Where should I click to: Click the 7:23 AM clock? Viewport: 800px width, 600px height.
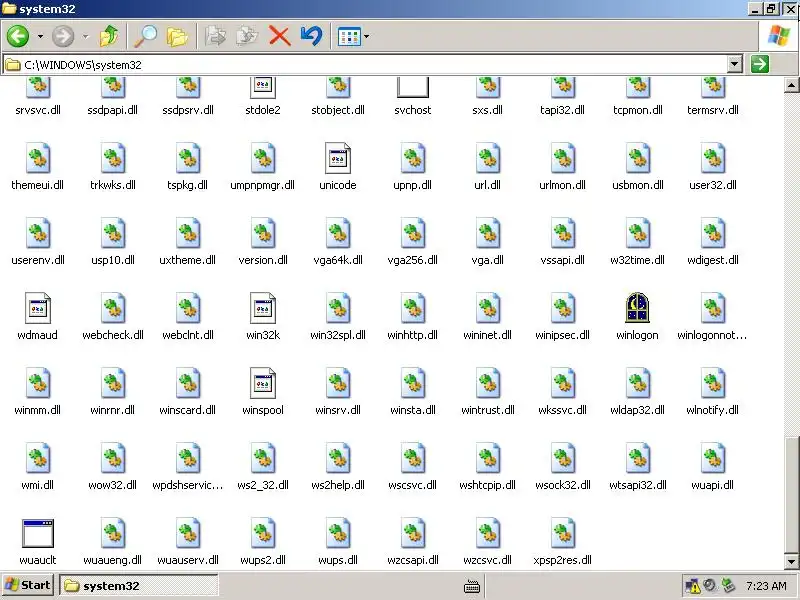pos(766,586)
